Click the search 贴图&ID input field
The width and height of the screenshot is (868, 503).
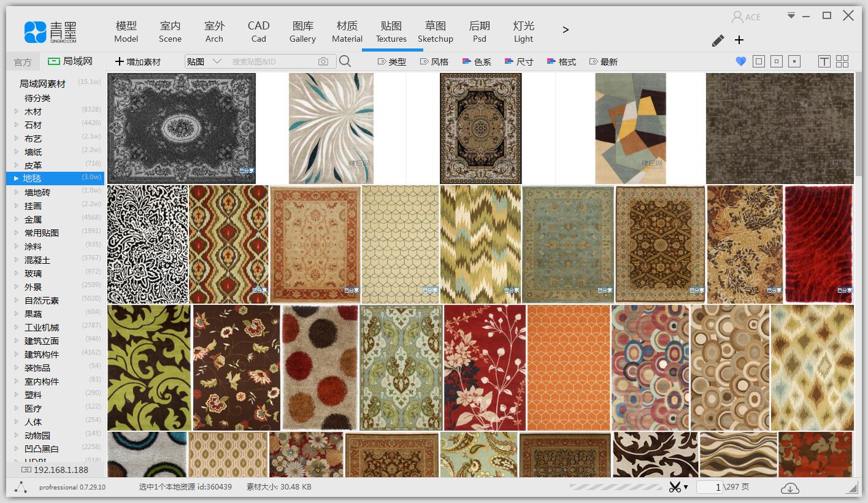272,61
